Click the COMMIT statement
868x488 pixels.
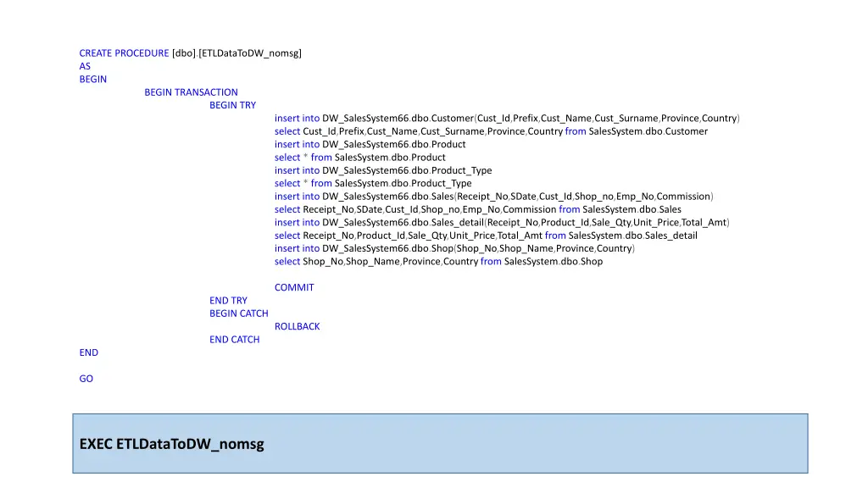point(294,288)
